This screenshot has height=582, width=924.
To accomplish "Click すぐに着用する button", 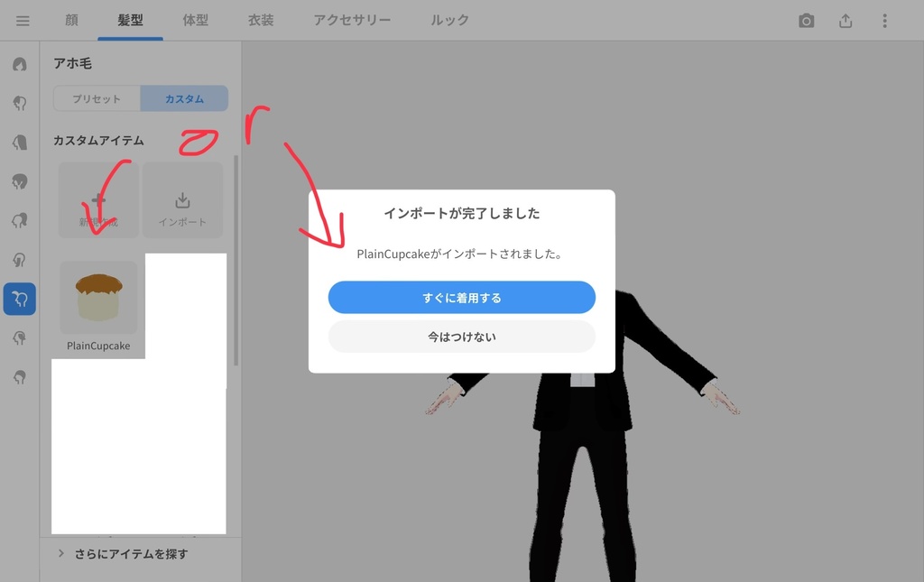I will click(461, 297).
